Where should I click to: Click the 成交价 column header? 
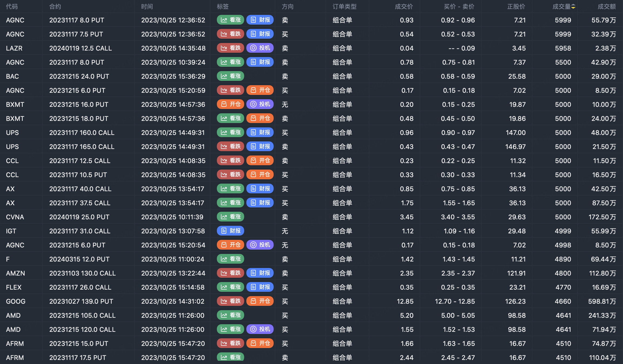tap(404, 6)
